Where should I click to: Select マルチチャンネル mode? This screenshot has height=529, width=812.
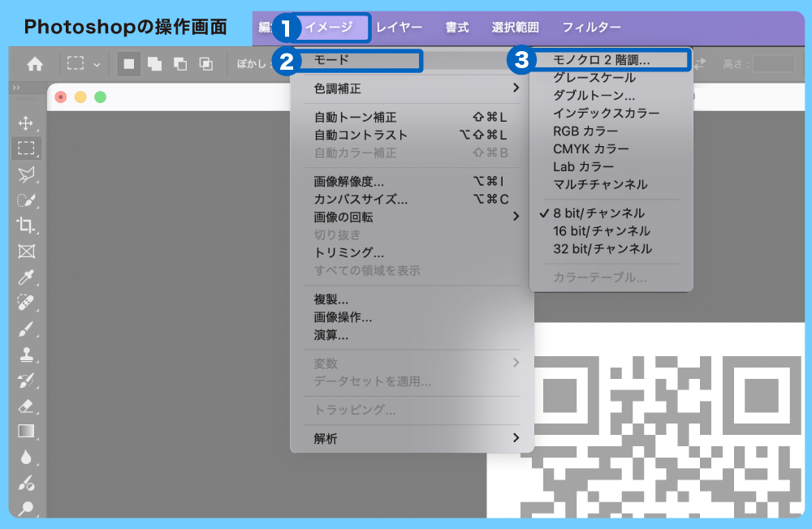tap(611, 184)
